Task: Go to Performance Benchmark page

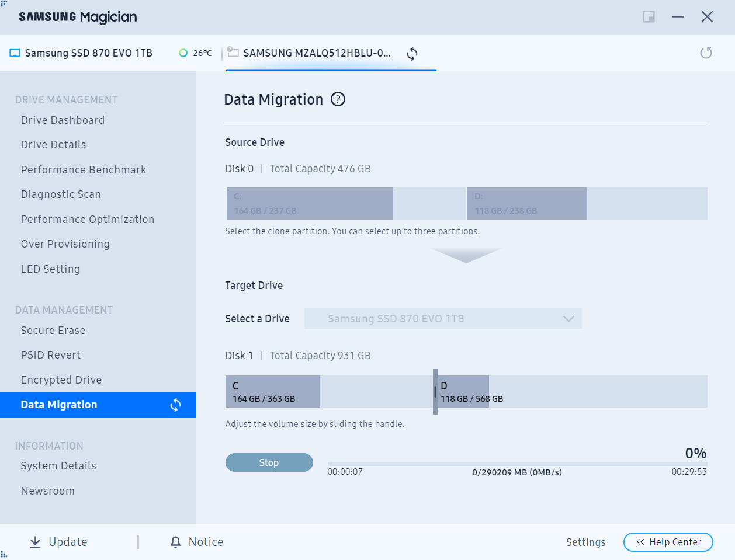Action: pos(84,170)
